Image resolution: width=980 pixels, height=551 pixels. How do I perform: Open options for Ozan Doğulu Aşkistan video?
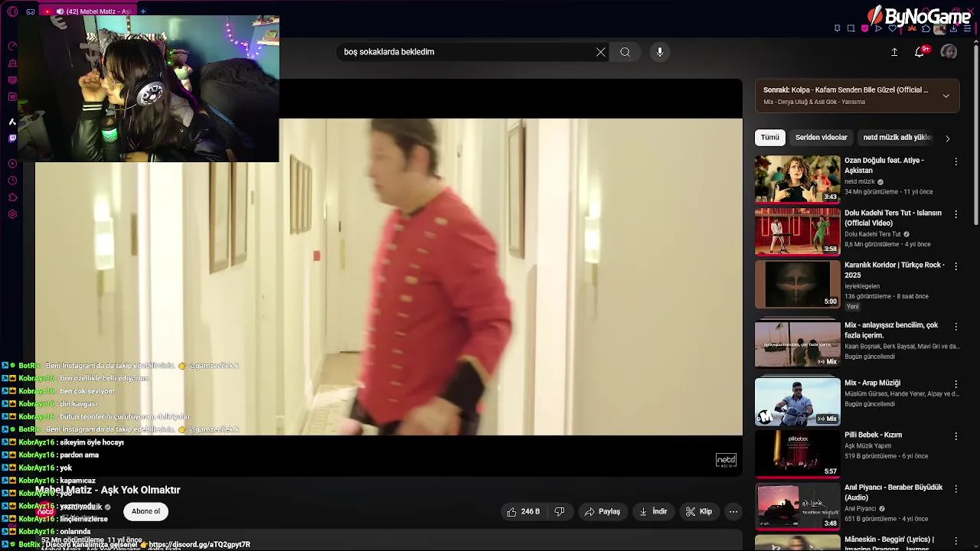[955, 161]
